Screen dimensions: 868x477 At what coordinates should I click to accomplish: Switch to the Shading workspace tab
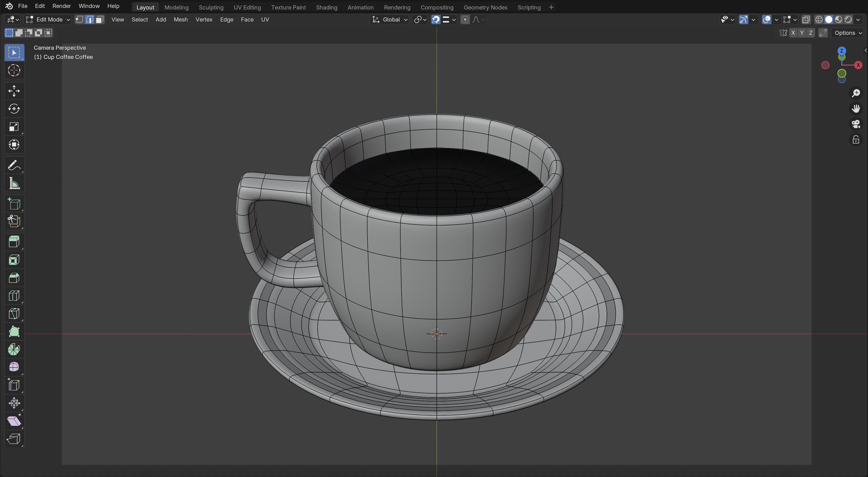click(x=326, y=7)
